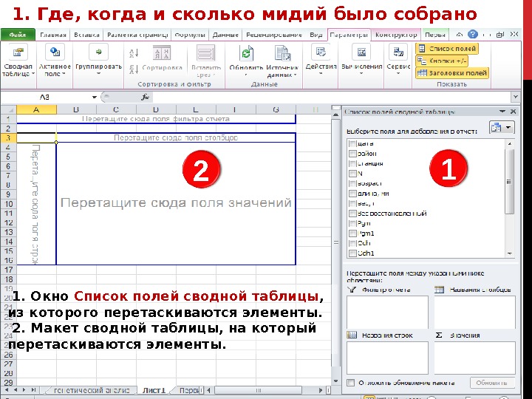Open the Name Box dropdown arrow
The height and width of the screenshot is (399, 532).
pyautogui.click(x=95, y=98)
